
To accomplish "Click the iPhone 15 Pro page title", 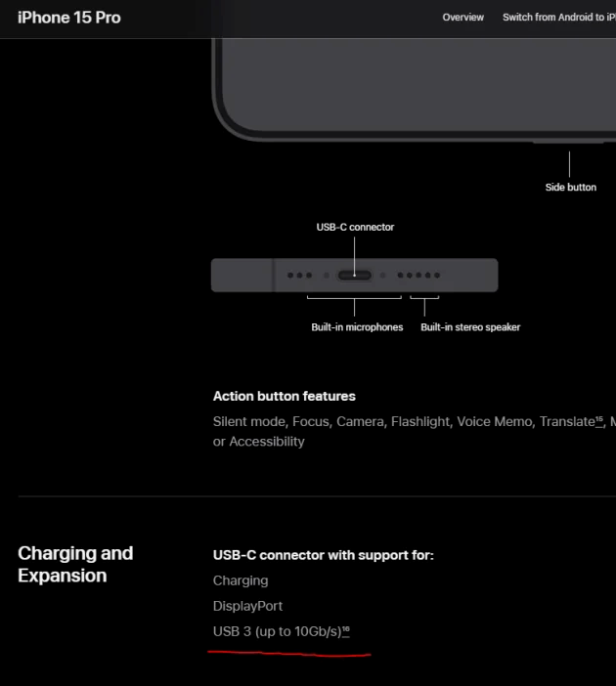I will pyautogui.click(x=69, y=18).
